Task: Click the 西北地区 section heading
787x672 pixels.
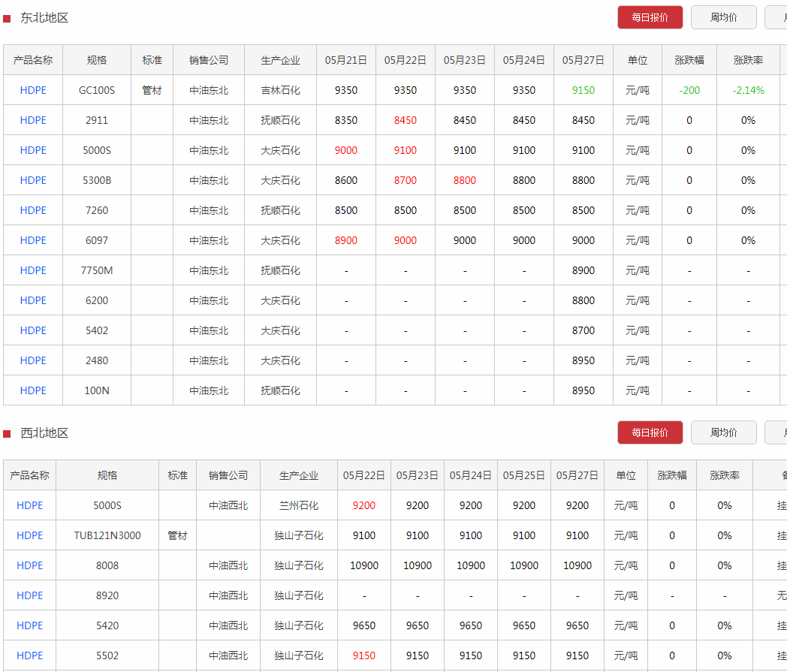Action: 44,433
